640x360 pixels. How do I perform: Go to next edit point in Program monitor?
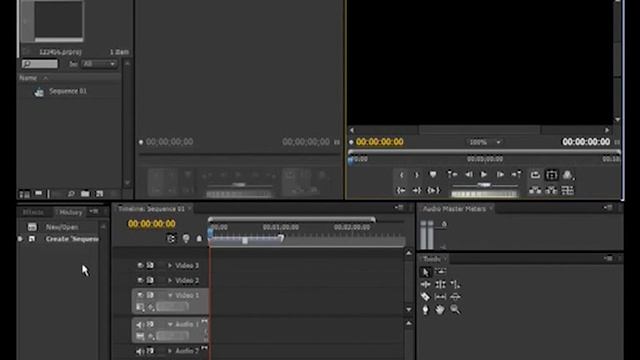pyautogui.click(x=516, y=175)
